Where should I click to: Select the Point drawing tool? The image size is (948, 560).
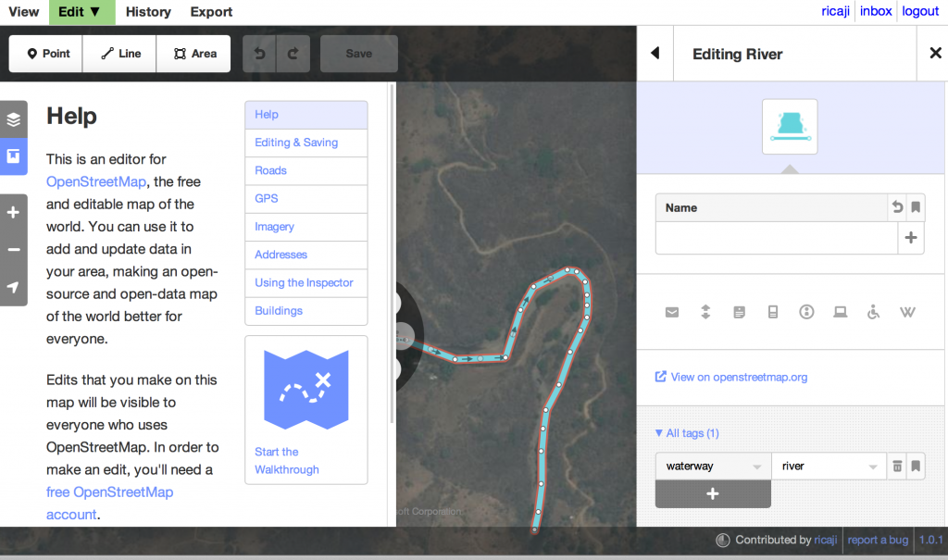coord(46,54)
